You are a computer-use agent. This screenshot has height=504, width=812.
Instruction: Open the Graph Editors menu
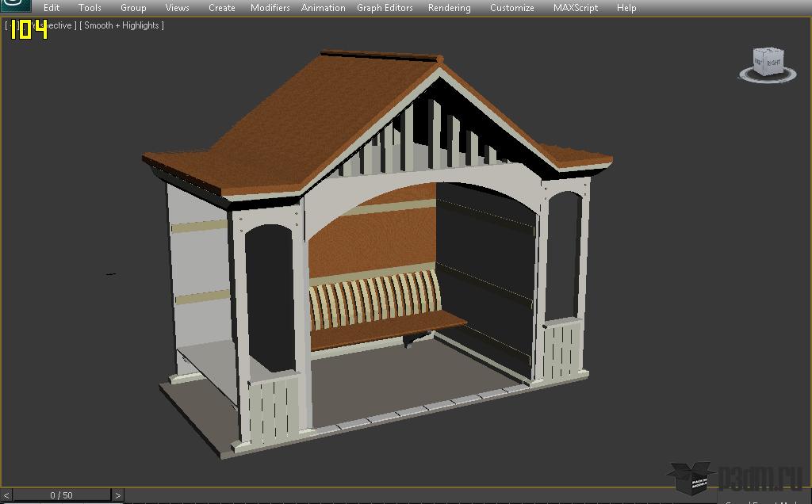[385, 8]
